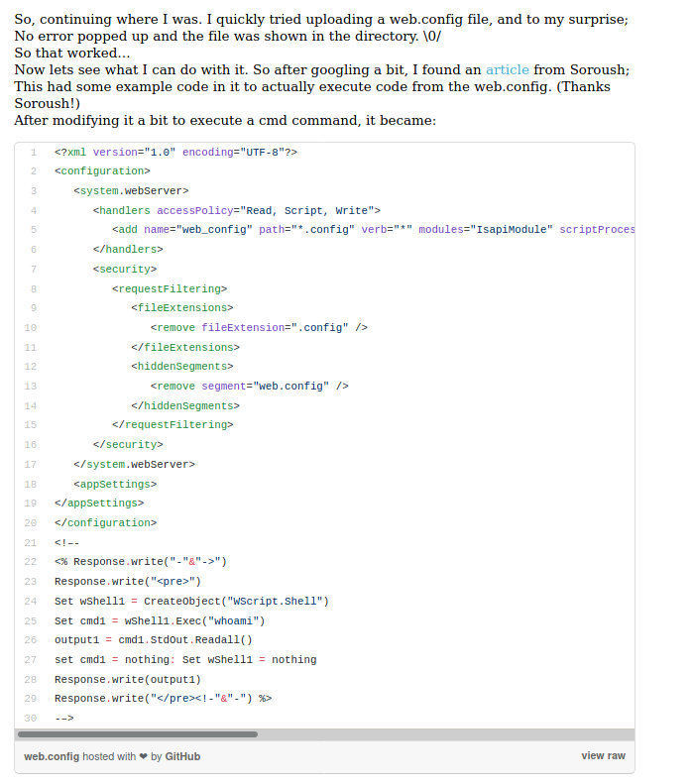This screenshot has width=692, height=784.
Task: Click the 'view raw' link
Action: 603,755
